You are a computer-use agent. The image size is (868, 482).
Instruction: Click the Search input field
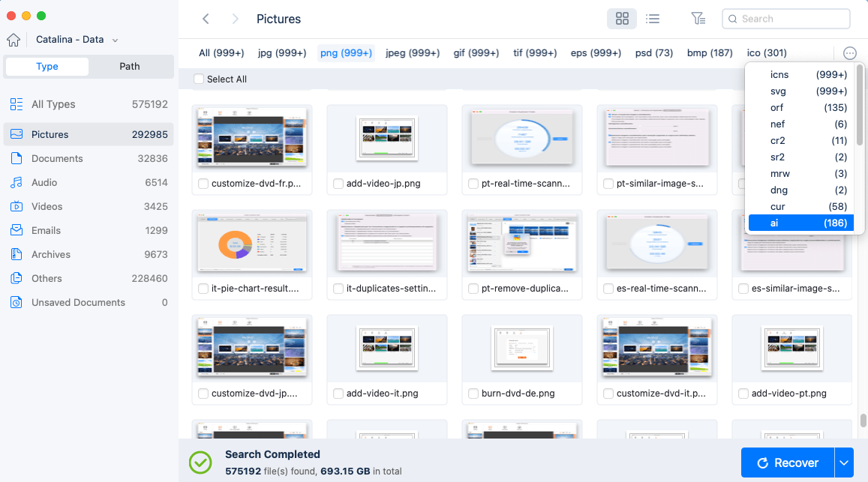(x=786, y=19)
